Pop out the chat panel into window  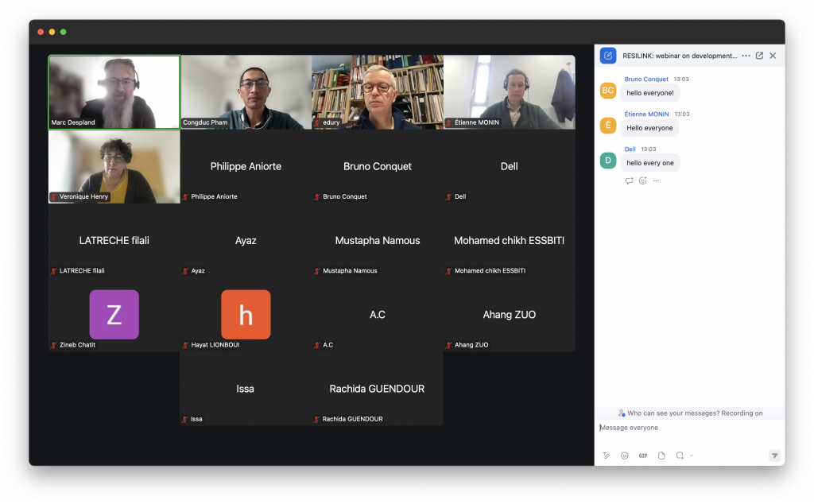759,56
